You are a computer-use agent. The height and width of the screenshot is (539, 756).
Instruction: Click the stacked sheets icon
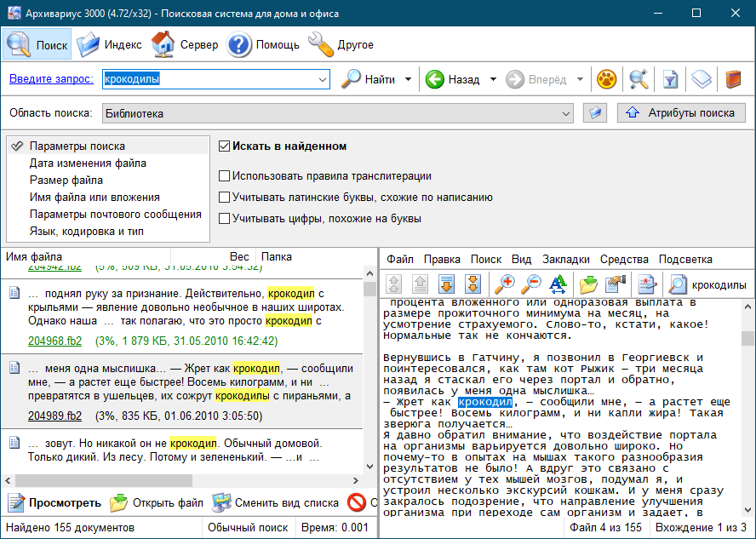coord(702,79)
